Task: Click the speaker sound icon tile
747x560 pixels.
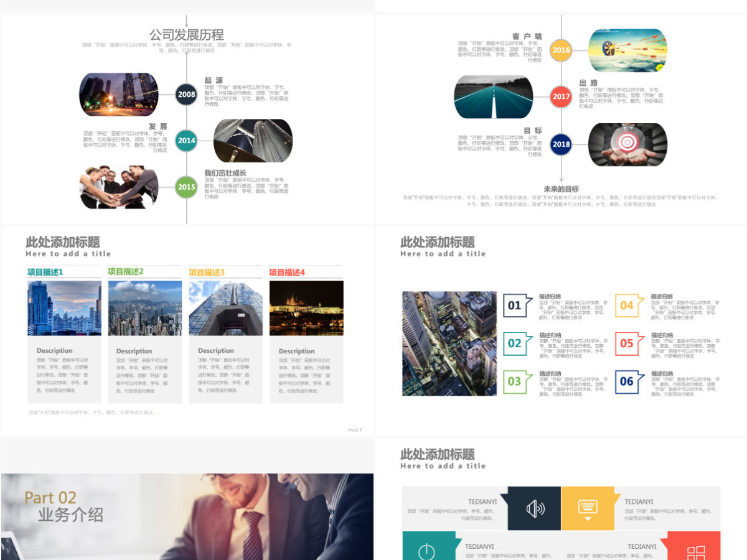Action: pos(534,508)
